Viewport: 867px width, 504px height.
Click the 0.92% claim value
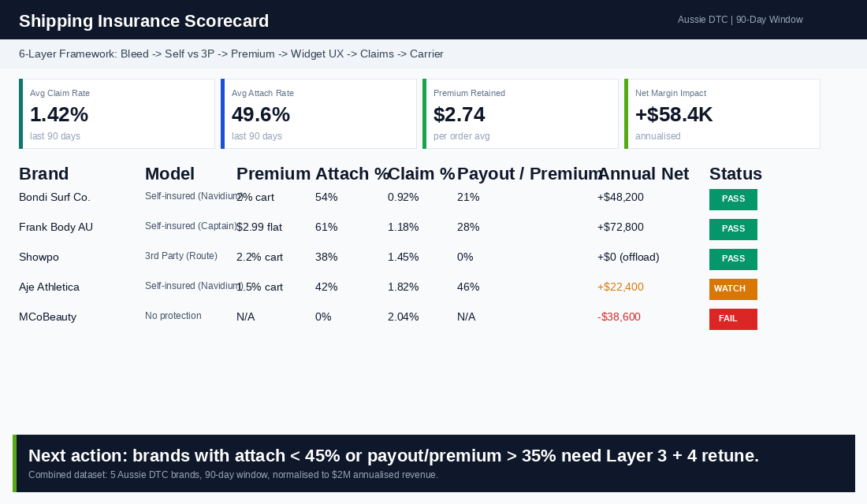pyautogui.click(x=403, y=198)
